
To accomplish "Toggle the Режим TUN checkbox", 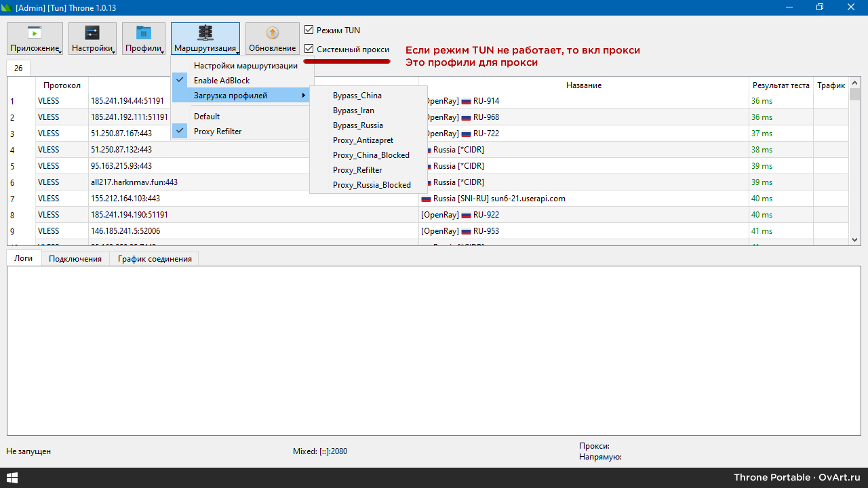I will click(x=309, y=30).
